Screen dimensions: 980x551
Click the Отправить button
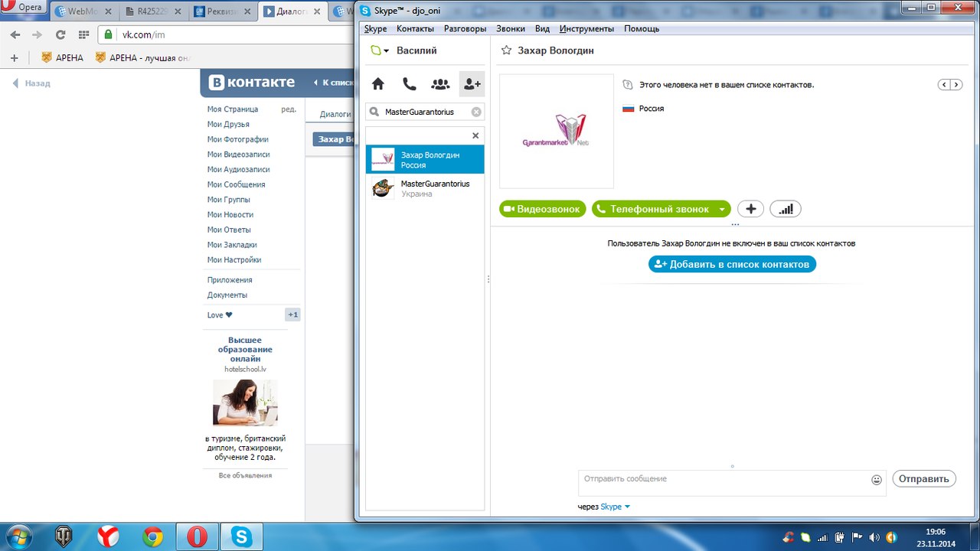tap(924, 479)
